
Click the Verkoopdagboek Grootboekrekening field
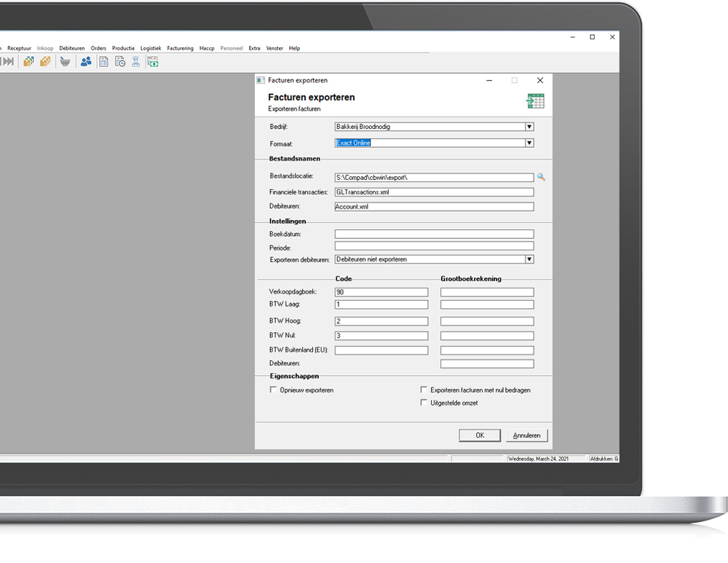click(487, 292)
